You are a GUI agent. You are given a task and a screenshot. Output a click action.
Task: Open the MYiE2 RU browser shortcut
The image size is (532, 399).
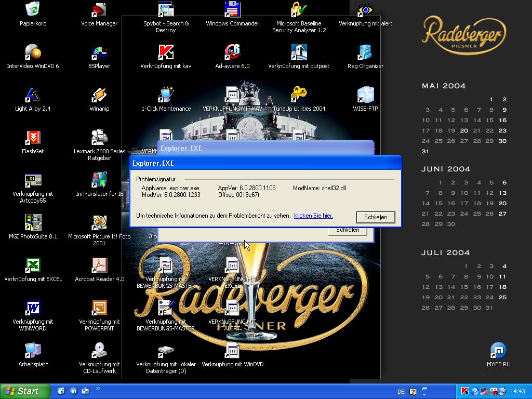point(498,351)
